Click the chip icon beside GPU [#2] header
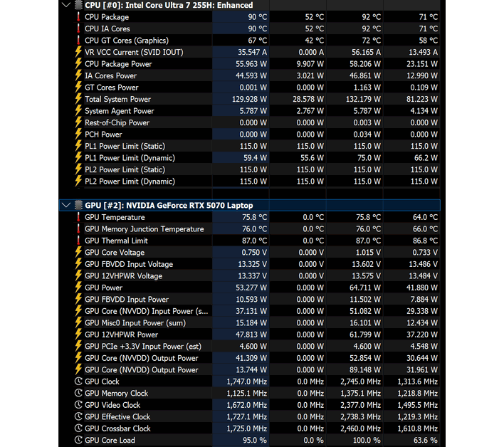Image resolution: width=504 pixels, height=447 pixels. pyautogui.click(x=78, y=205)
